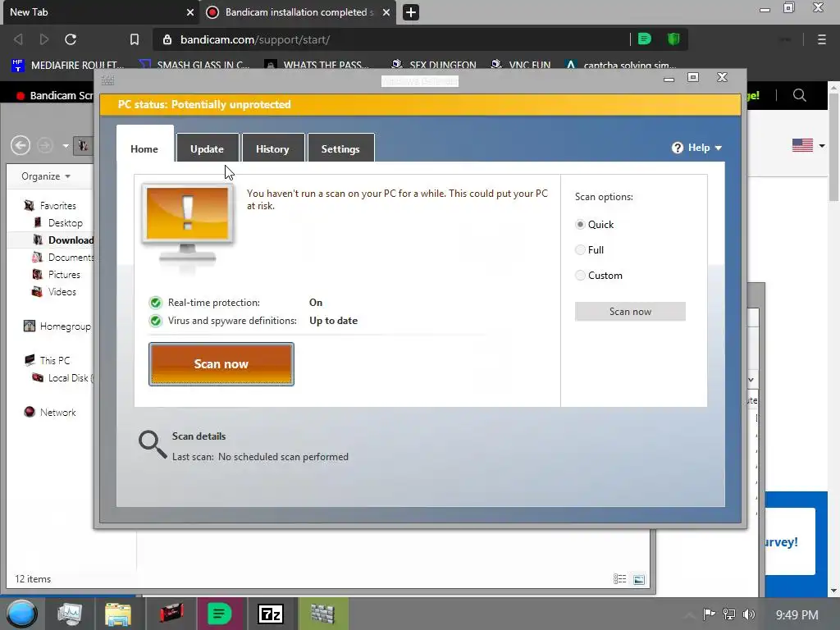Open the Explorer recent locations dropdown arrow
Viewport: 840px width, 630px height.
tap(66, 146)
